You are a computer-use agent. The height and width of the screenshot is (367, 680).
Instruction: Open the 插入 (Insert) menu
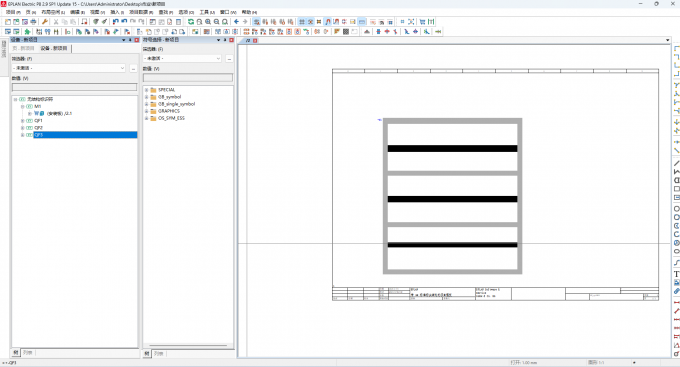[x=117, y=12]
